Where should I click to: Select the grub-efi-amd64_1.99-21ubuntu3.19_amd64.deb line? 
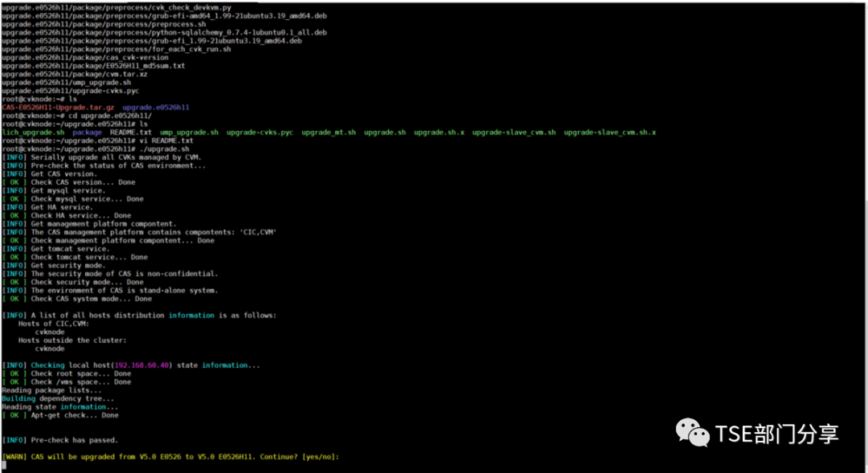(x=164, y=16)
